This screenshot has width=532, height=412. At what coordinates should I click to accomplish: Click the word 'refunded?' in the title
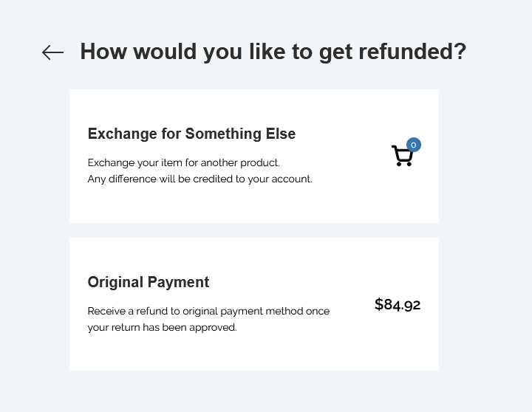[x=412, y=52]
